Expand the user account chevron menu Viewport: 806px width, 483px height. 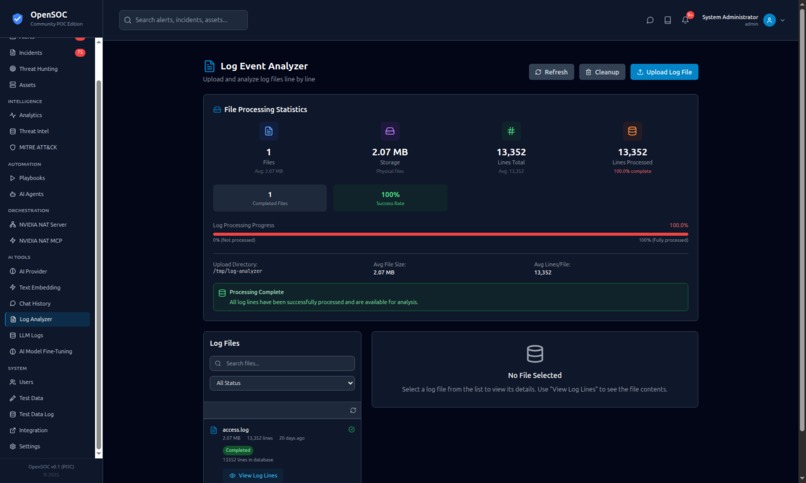(x=782, y=21)
